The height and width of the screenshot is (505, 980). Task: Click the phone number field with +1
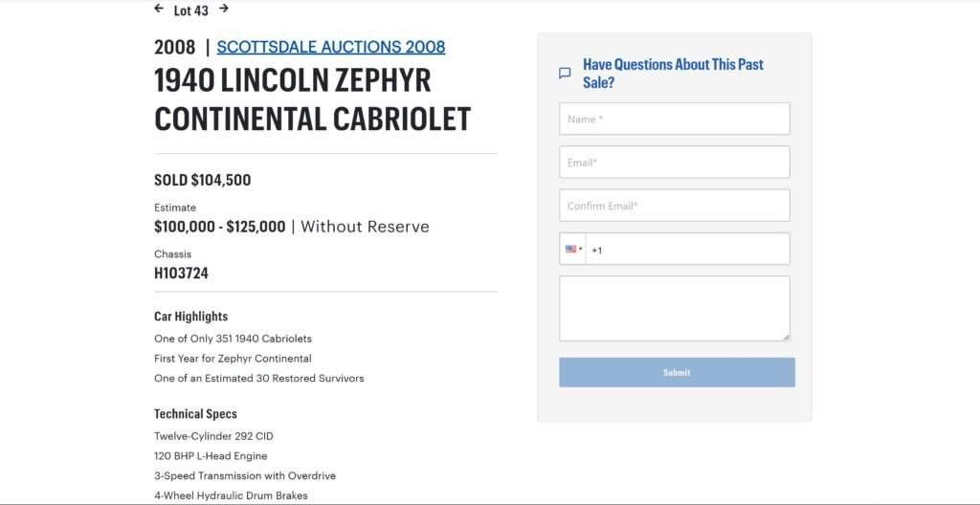[x=687, y=250]
